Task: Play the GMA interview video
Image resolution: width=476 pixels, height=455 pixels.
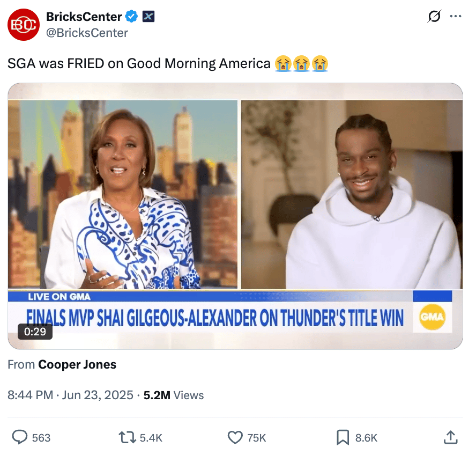Action: (x=235, y=216)
